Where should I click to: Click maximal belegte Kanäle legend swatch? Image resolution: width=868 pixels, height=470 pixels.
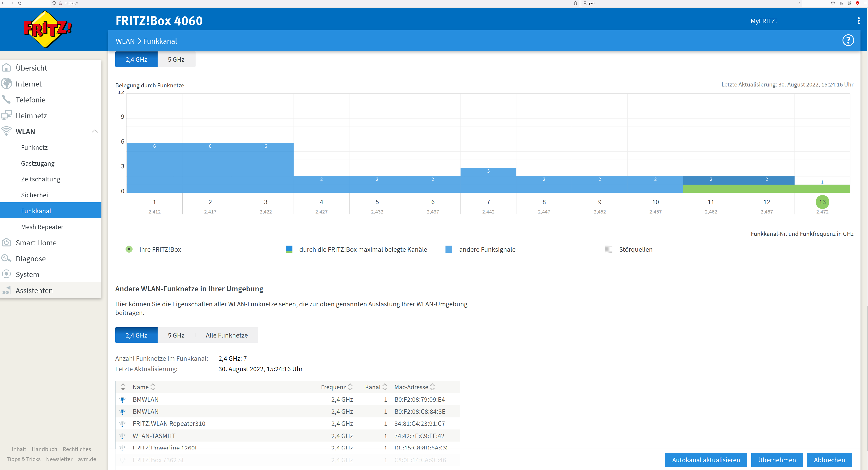tap(289, 249)
